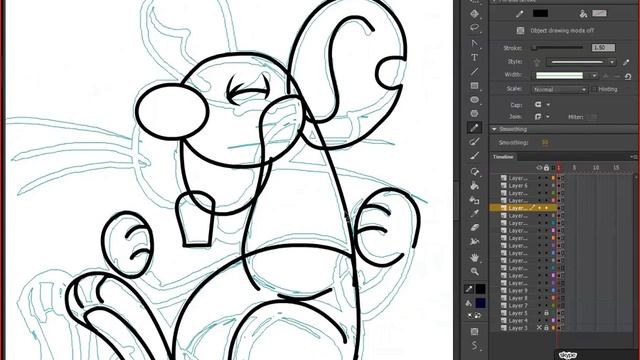Select Layer 4 in timeline
Viewport: 640px width, 360px height.
click(x=518, y=320)
